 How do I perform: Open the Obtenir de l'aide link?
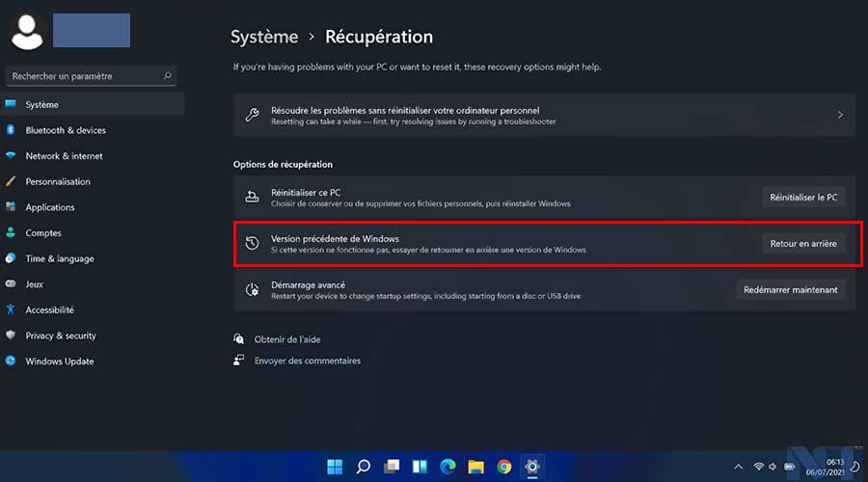287,339
